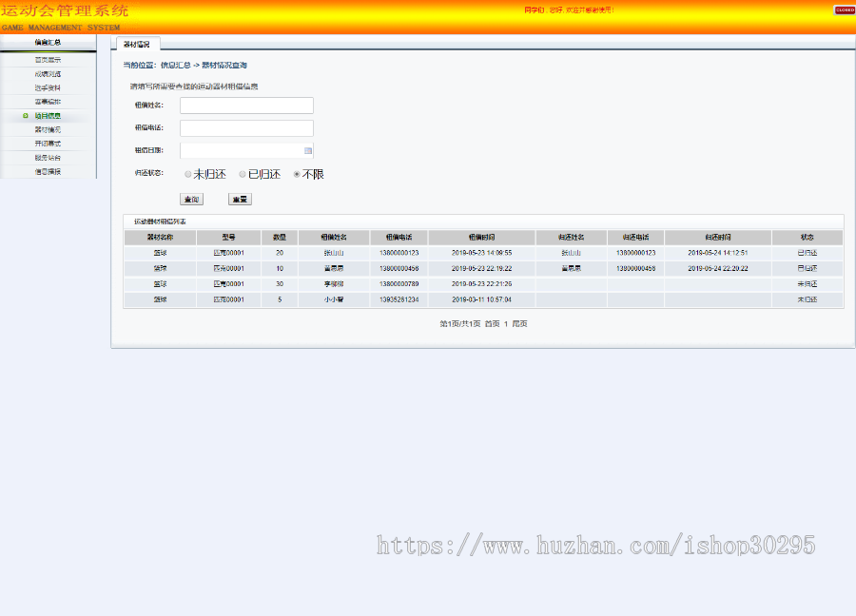Select the 未归还 radio option
The image size is (856, 616).
pos(187,174)
